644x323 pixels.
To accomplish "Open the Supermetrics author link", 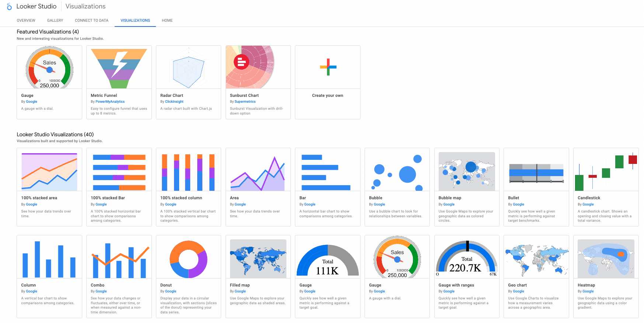I will tap(245, 102).
